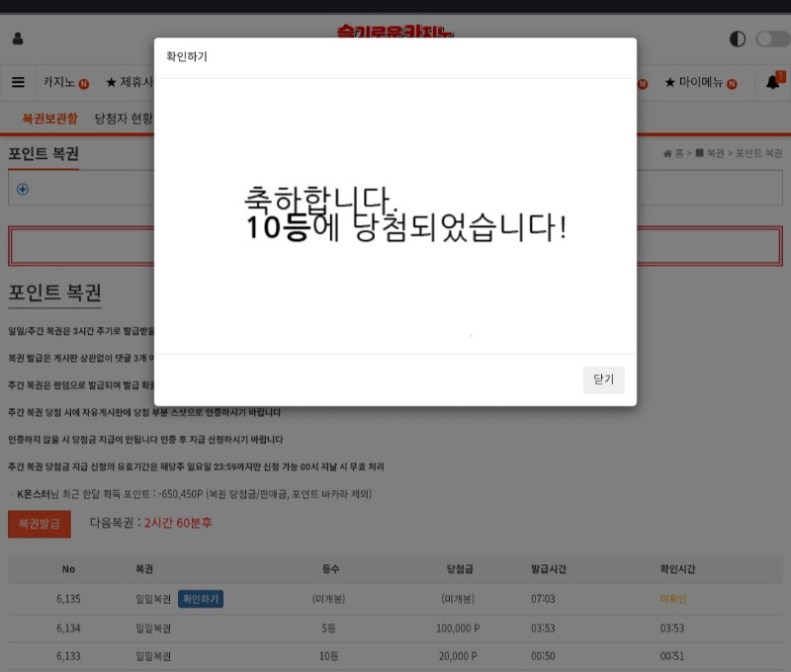Click the casino site logo
The width and height of the screenshot is (791, 672).
395,32
